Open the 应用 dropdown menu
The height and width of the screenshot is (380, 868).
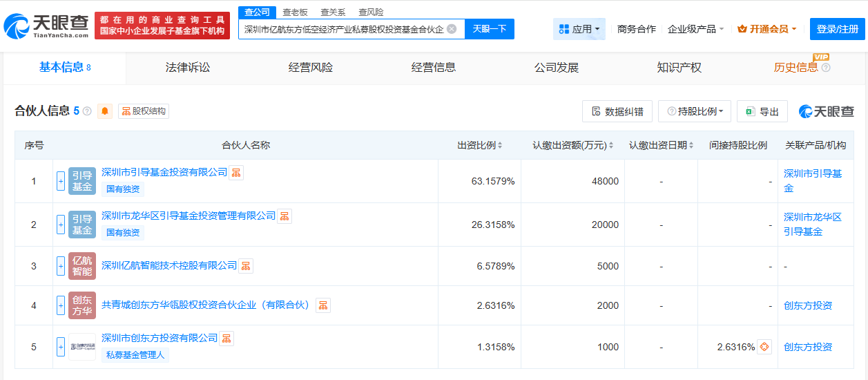click(x=579, y=29)
